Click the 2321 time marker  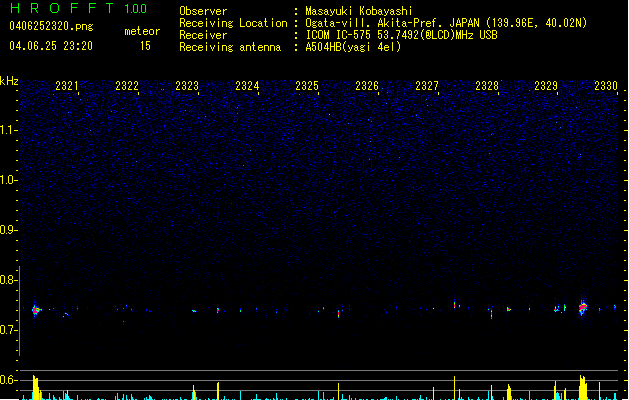[67, 86]
